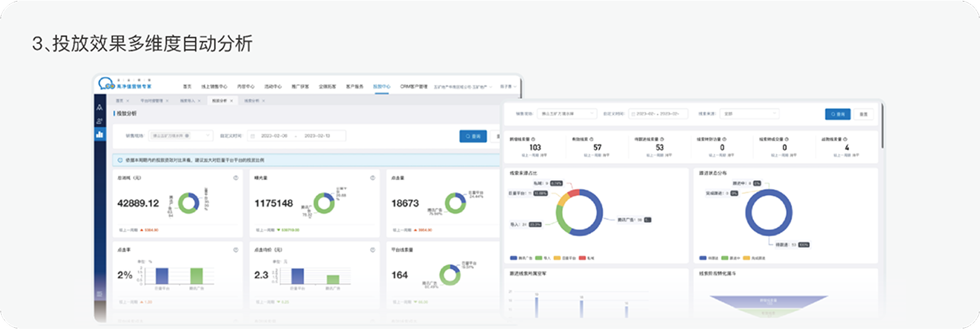Click help icon on the 1175148 card
The width and height of the screenshot is (980, 329).
point(372,178)
